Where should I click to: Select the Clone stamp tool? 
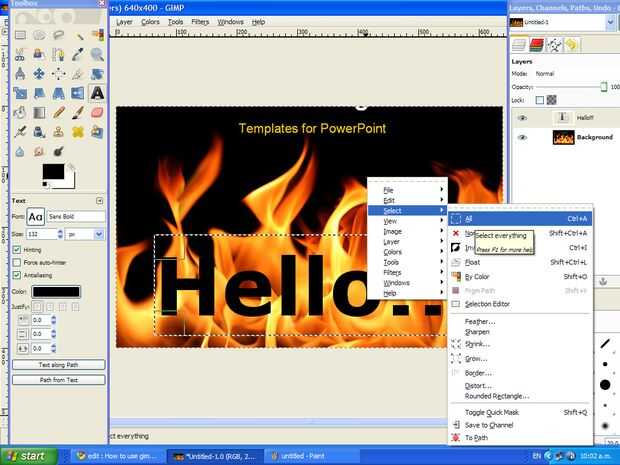[59, 132]
